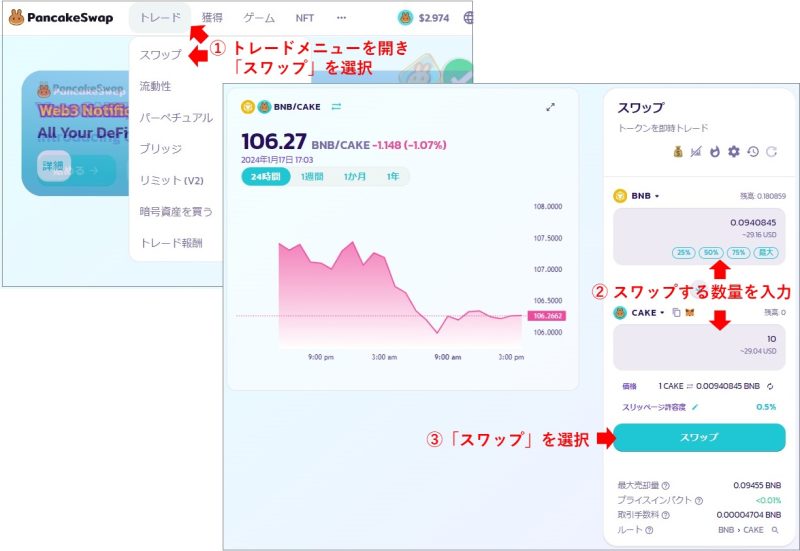The width and height of the screenshot is (800, 551).
Task: Open the トレード menu in the top navigation
Action: [160, 18]
